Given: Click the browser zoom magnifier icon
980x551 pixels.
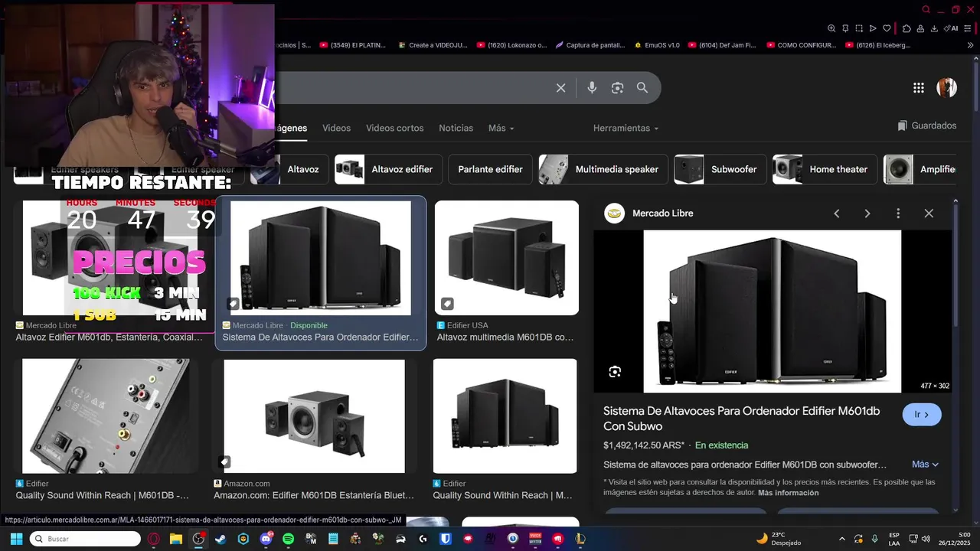Looking at the screenshot, I should pyautogui.click(x=831, y=28).
